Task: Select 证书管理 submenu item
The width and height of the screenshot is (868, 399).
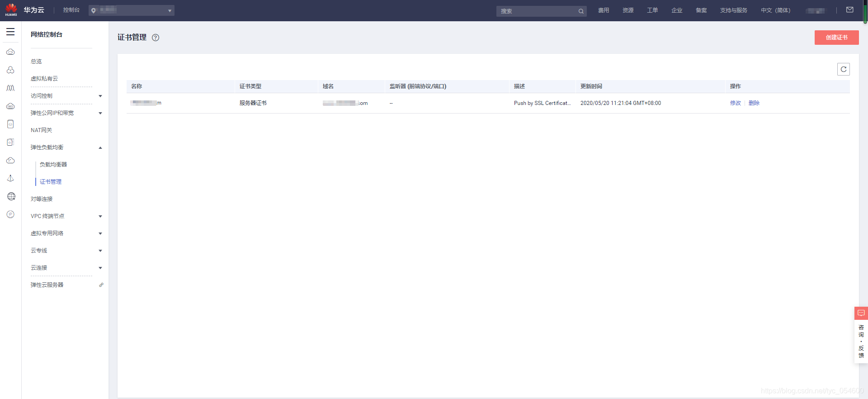Action: click(51, 182)
